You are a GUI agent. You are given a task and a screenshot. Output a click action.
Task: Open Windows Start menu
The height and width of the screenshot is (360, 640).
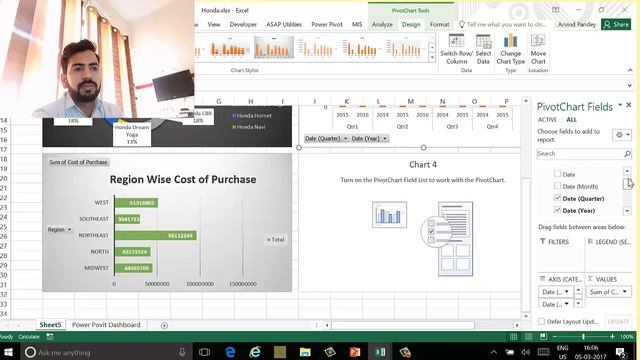[x=8, y=352]
